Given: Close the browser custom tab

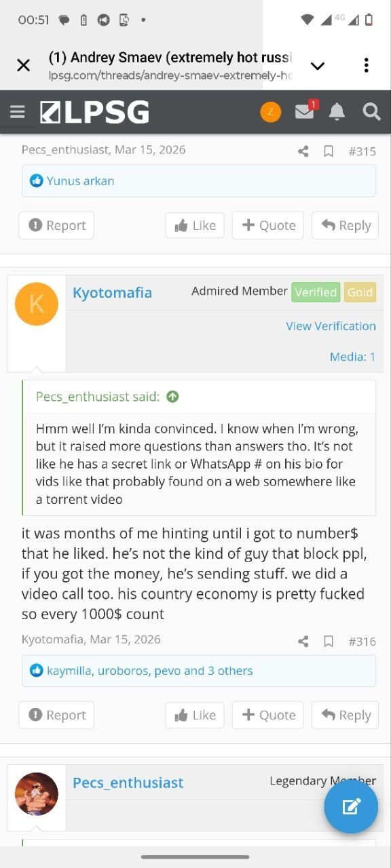Looking at the screenshot, I should [x=23, y=65].
